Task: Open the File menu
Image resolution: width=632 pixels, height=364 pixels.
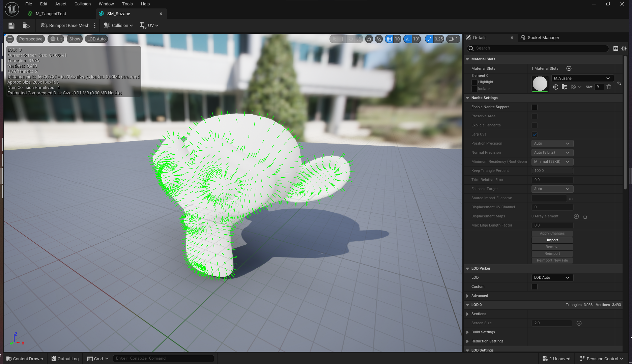Action: pyautogui.click(x=29, y=4)
